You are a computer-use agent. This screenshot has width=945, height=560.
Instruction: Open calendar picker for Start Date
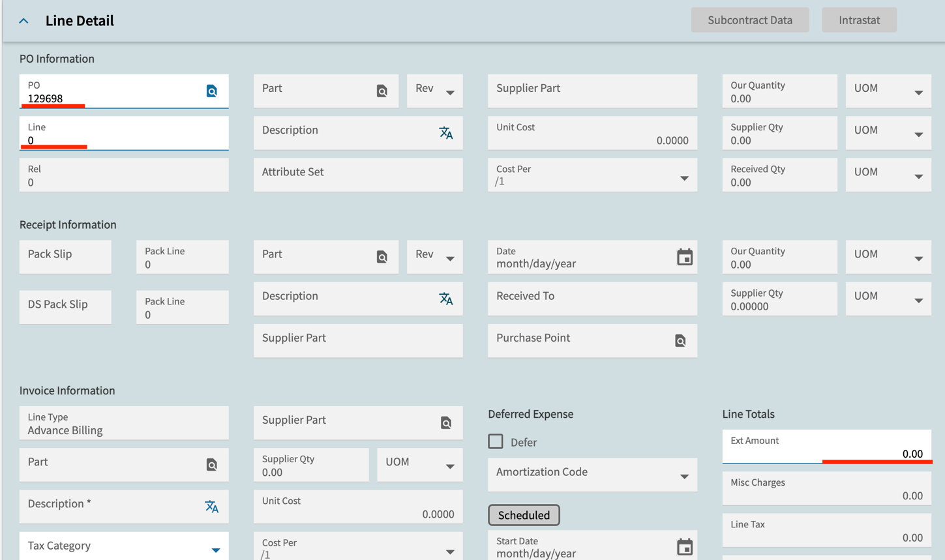(684, 547)
